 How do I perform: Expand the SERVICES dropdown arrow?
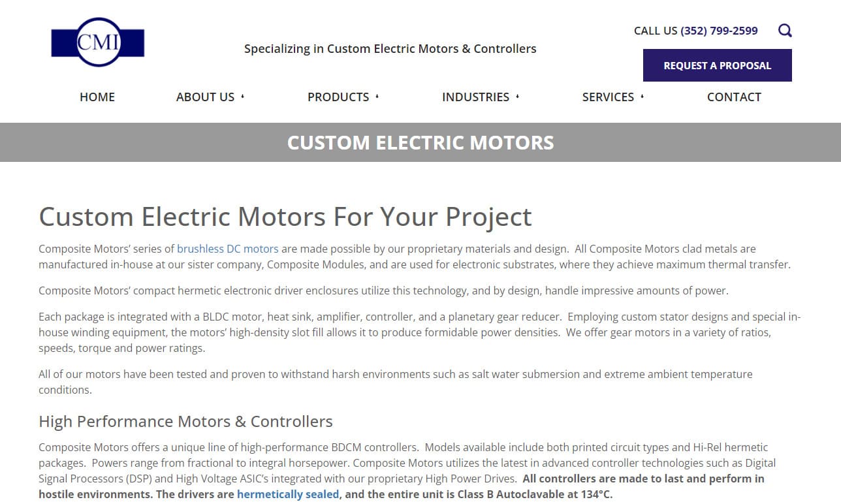click(x=641, y=97)
